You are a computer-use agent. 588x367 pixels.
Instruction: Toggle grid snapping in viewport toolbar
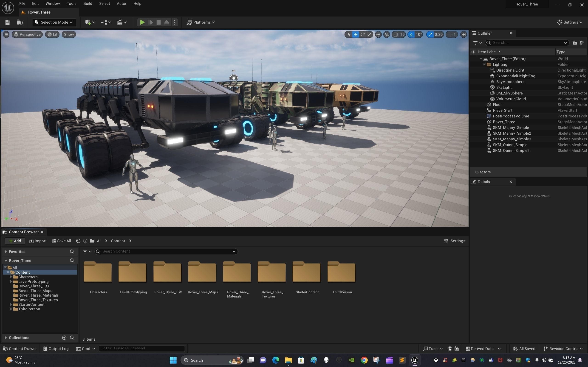coord(396,34)
